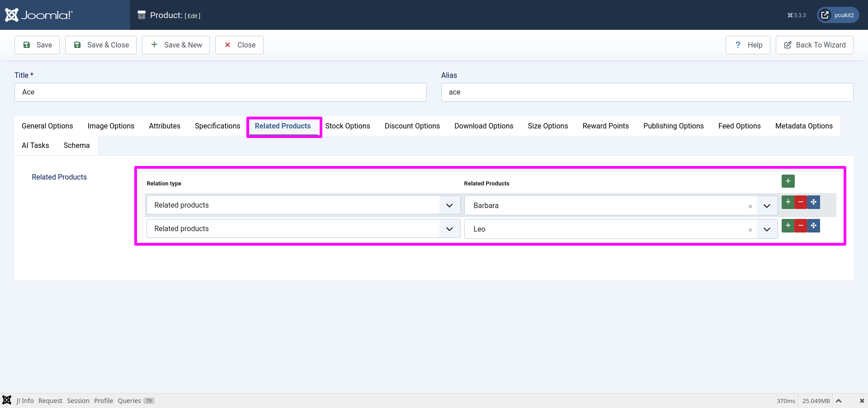Screen dimensions: 868x408
Task: Clear the Barbara selection with x
Action: pyautogui.click(x=750, y=206)
